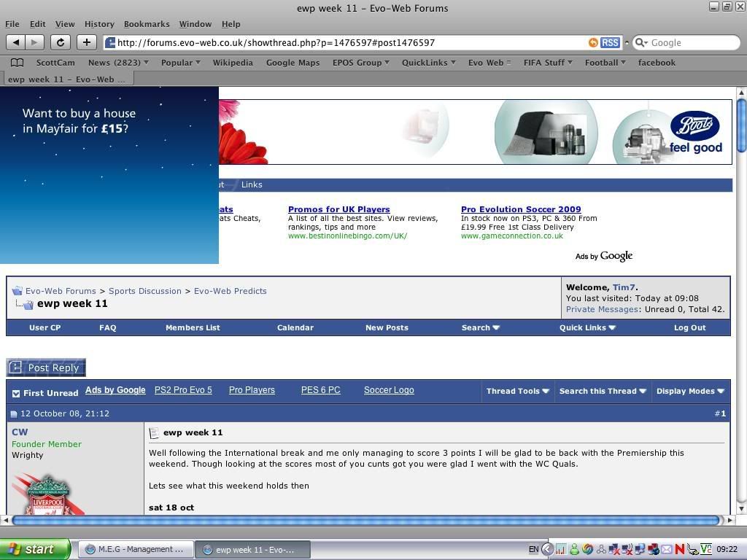Expand the FIFA Stuff bookmarks folder

548,63
